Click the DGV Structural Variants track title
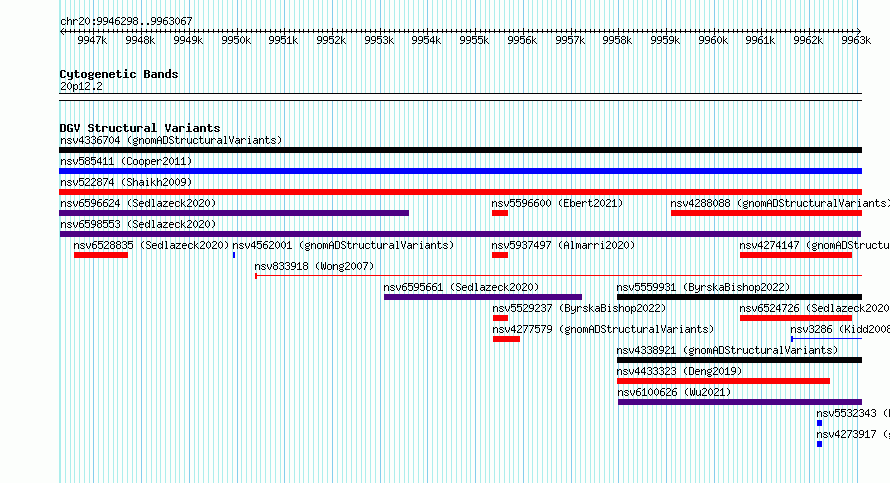Viewport: 890px width, 483px height. point(140,128)
